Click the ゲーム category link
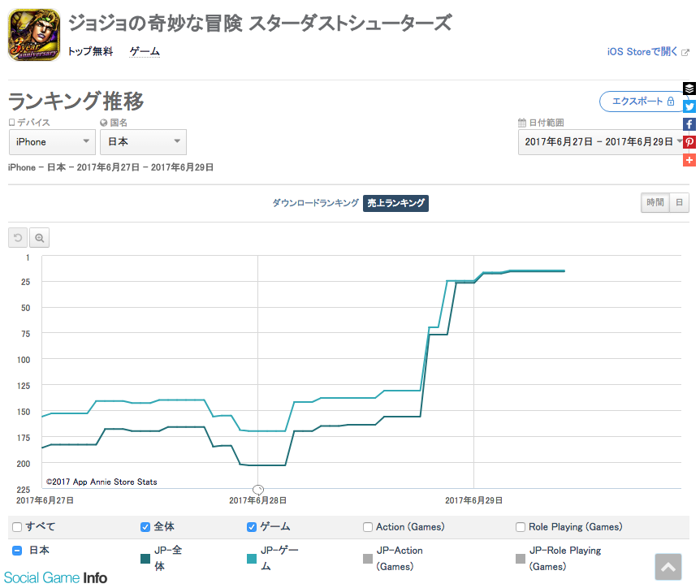Image resolution: width=700 pixels, height=588 pixels. tap(145, 52)
